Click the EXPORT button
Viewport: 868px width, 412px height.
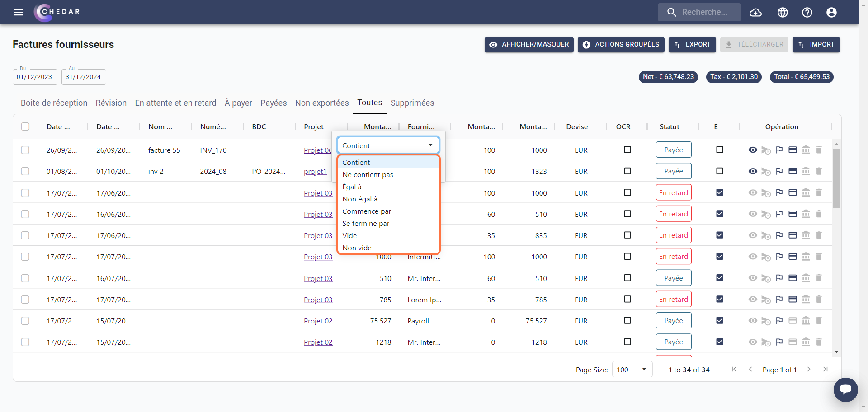point(692,45)
